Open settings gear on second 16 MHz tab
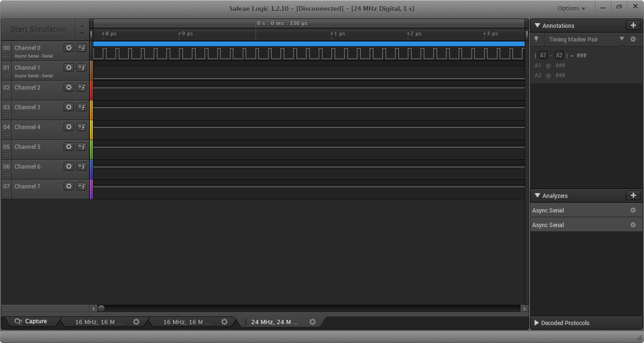The width and height of the screenshot is (644, 343). (225, 322)
